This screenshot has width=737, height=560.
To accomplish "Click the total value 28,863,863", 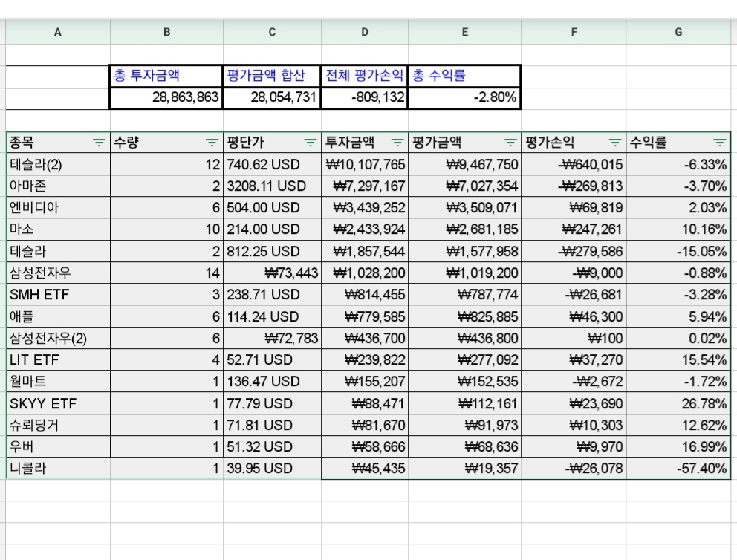I will point(166,98).
